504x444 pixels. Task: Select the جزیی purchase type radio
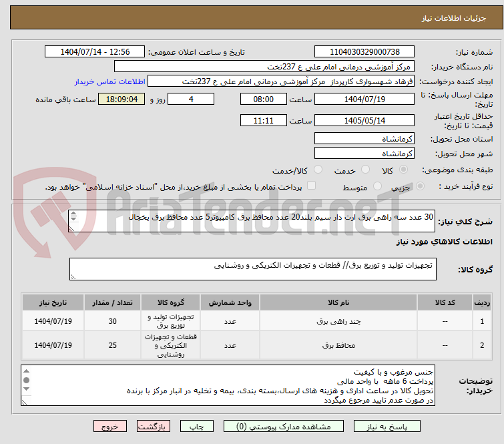420,186
